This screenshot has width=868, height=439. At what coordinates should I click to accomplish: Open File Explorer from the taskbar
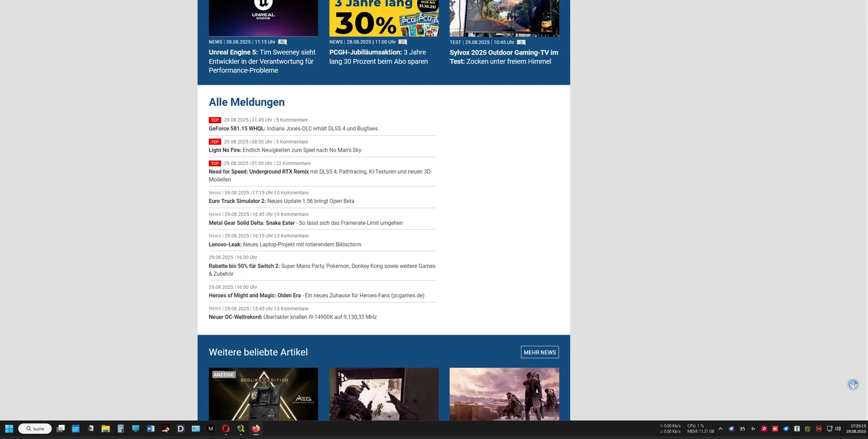tap(105, 429)
